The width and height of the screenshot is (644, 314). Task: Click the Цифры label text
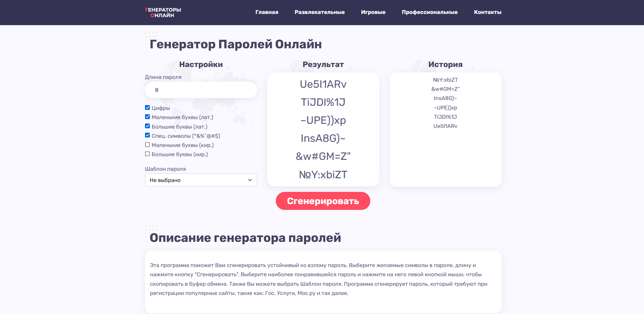pos(161,108)
